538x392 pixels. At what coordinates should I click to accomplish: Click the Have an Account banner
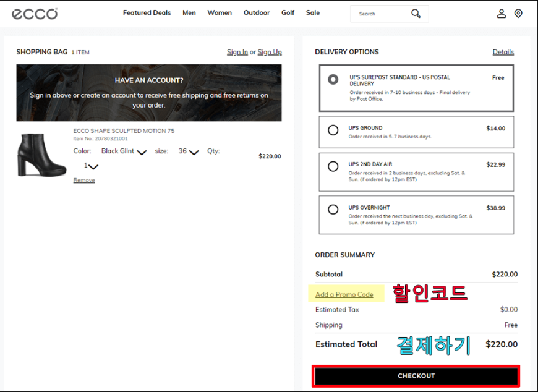149,93
